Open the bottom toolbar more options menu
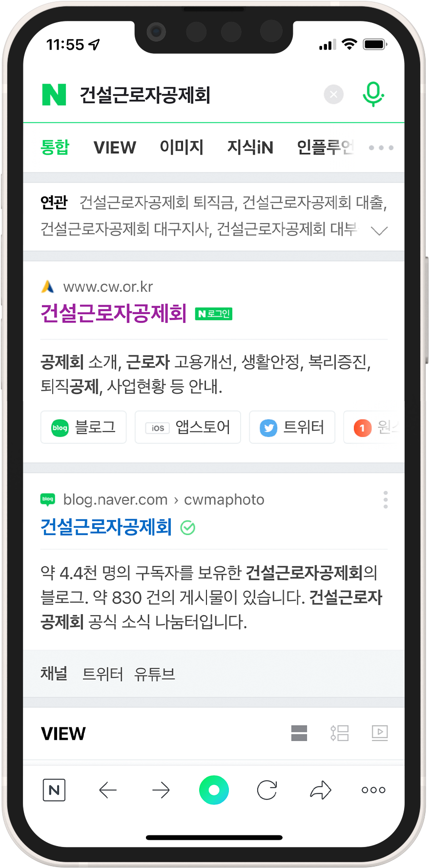Image resolution: width=429 pixels, height=868 pixels. coord(373,790)
